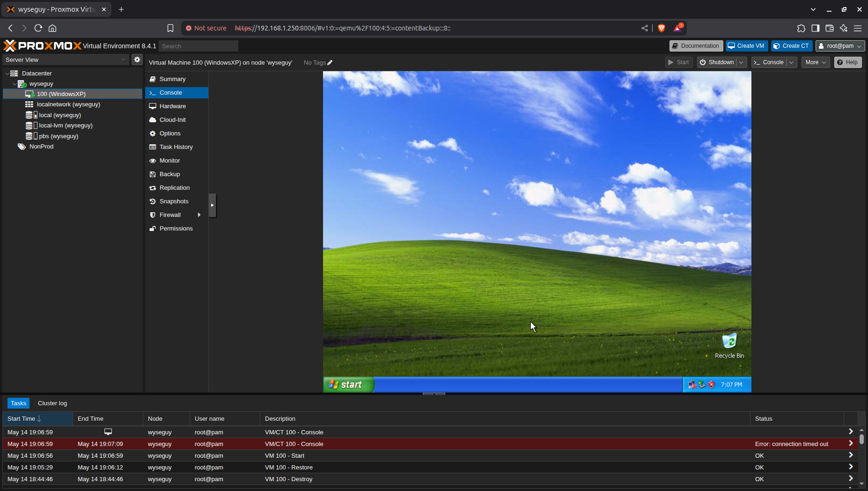Viewport: 868px width, 491px height.
Task: Open the Permissions menu item
Action: coord(177,229)
